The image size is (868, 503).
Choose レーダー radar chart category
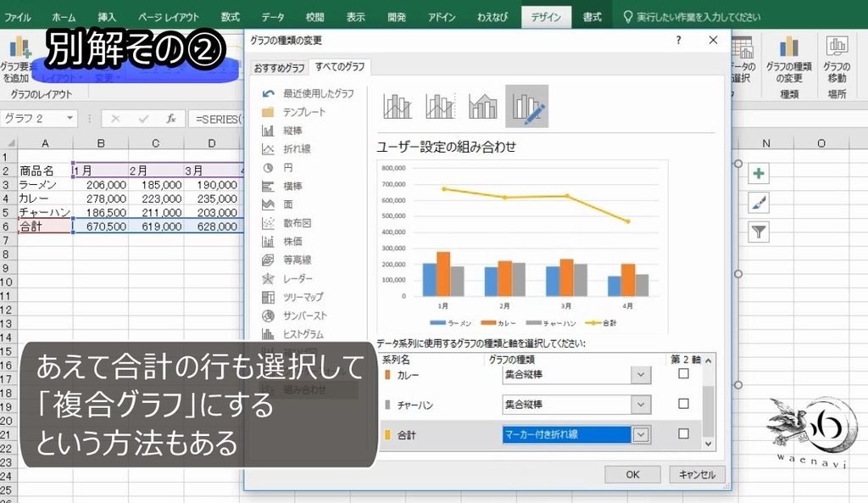[287, 279]
